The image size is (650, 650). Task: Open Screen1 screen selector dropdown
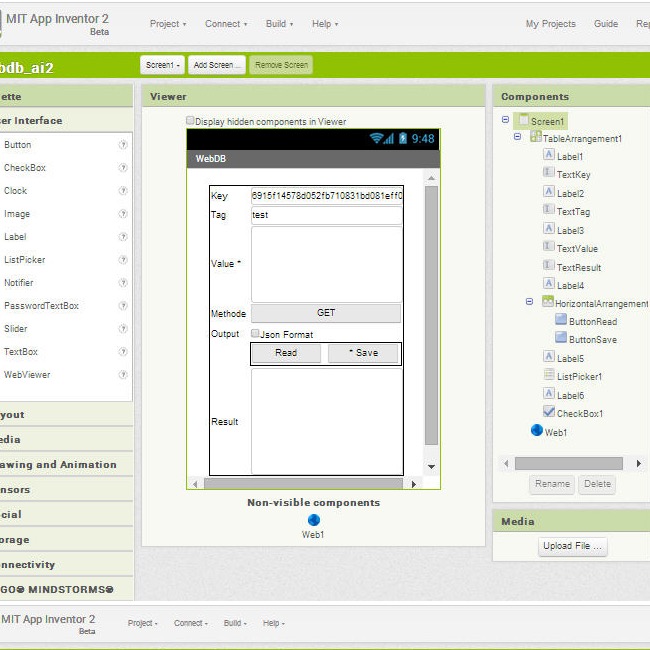coord(162,65)
